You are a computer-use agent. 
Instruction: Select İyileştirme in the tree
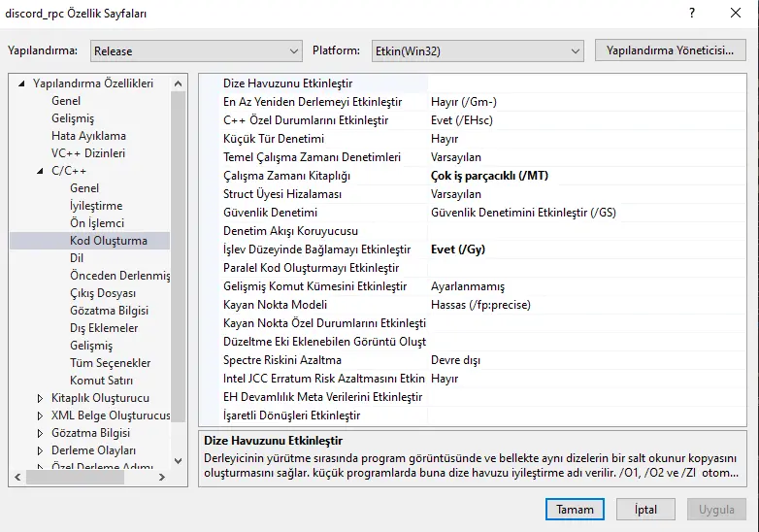[x=96, y=206]
